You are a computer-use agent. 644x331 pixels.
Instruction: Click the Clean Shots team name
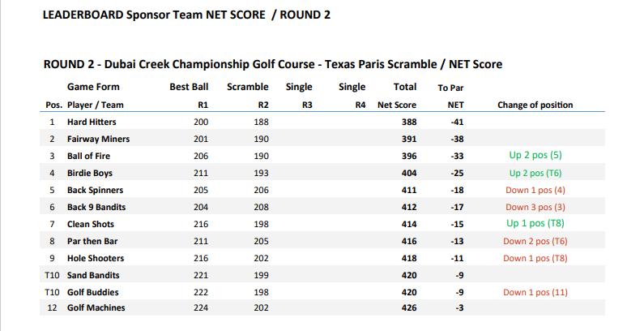tap(91, 224)
